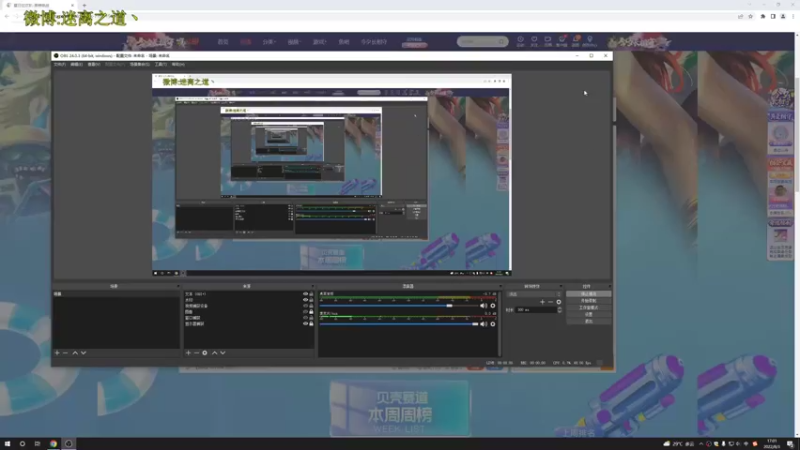Click the 开始录制 button in Controls dock
The width and height of the screenshot is (800, 450).
[588, 301]
